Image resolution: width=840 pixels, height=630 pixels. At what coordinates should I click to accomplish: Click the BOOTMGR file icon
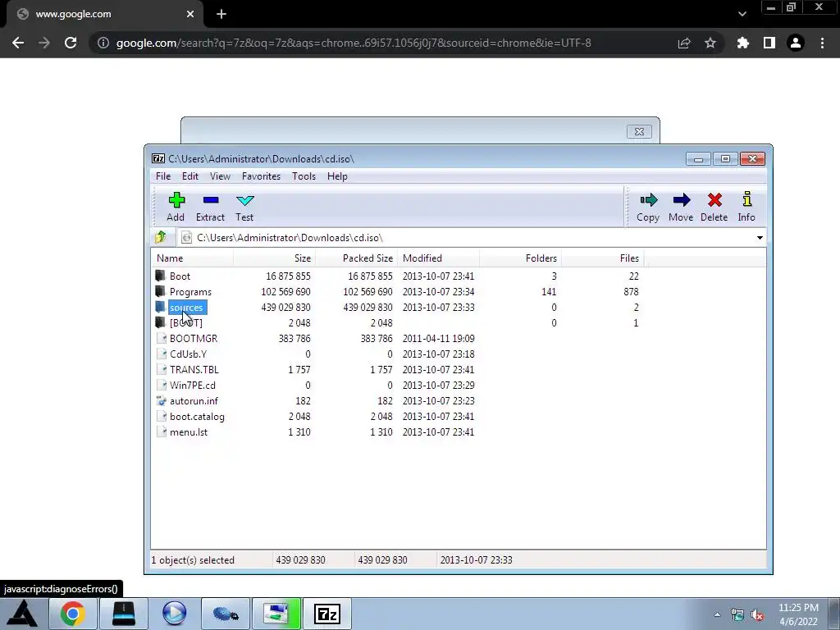161,338
